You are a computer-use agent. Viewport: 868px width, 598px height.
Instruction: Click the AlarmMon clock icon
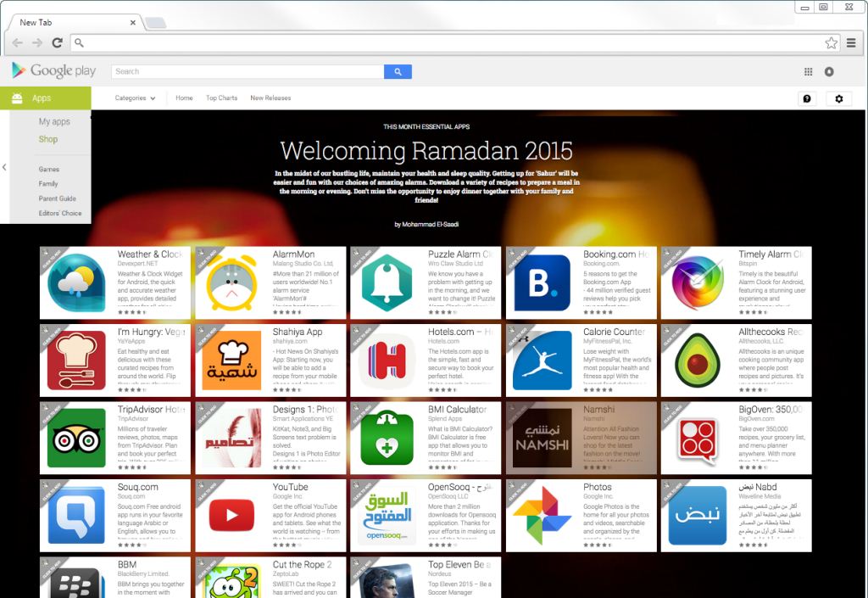(231, 282)
